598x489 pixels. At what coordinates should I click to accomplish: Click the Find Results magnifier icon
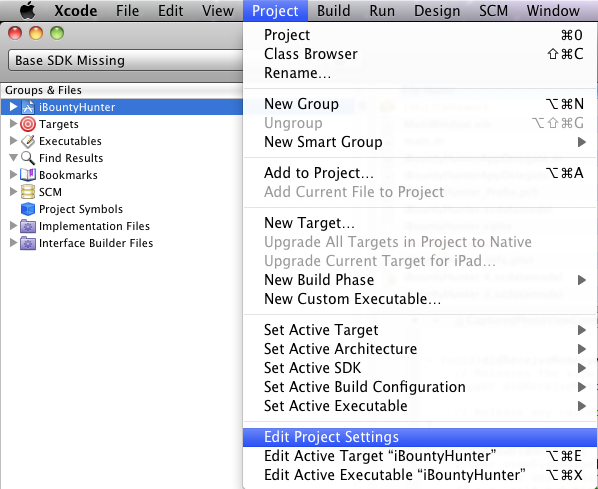(x=28, y=158)
